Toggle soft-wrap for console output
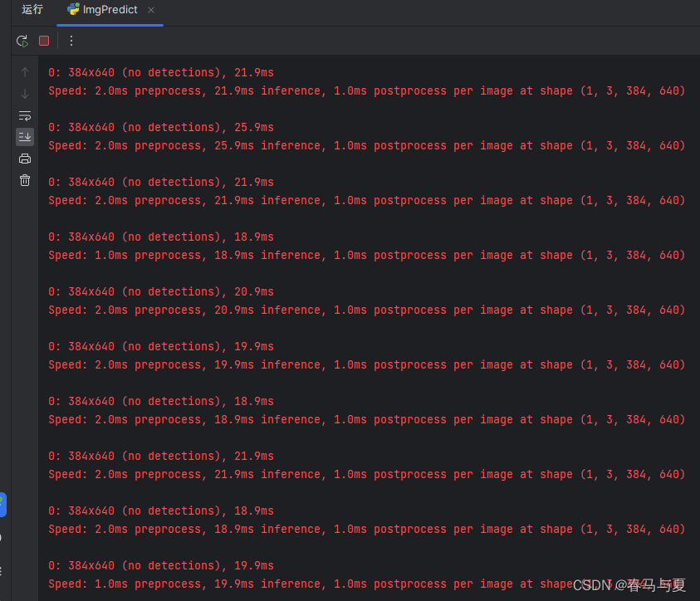This screenshot has height=601, width=700. coord(25,115)
